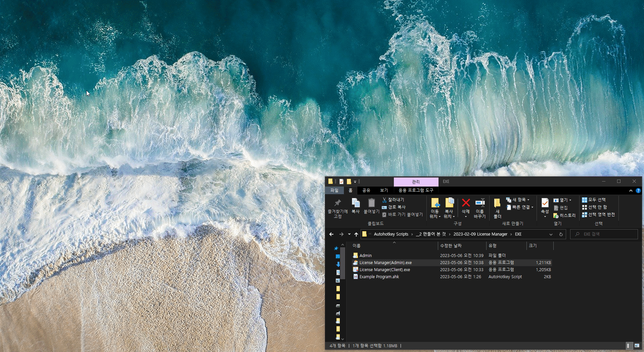Open recent locations dropdown arrow
644x352 pixels.
[x=349, y=234]
